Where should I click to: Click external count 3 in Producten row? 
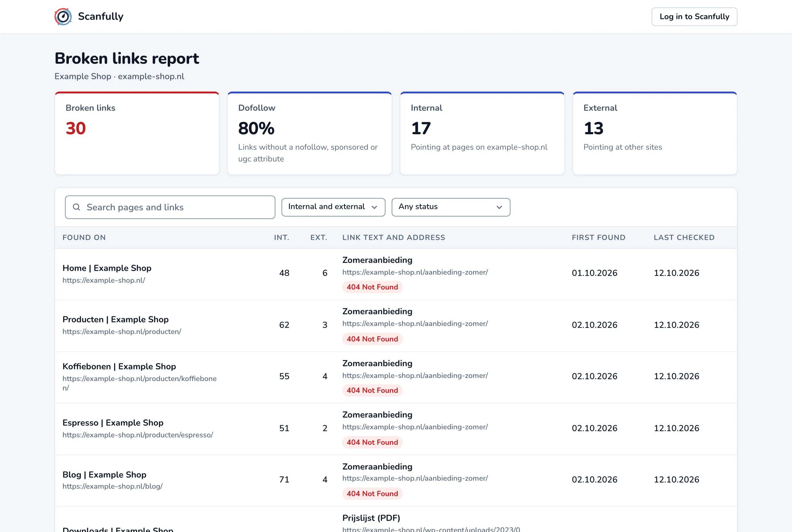point(325,325)
